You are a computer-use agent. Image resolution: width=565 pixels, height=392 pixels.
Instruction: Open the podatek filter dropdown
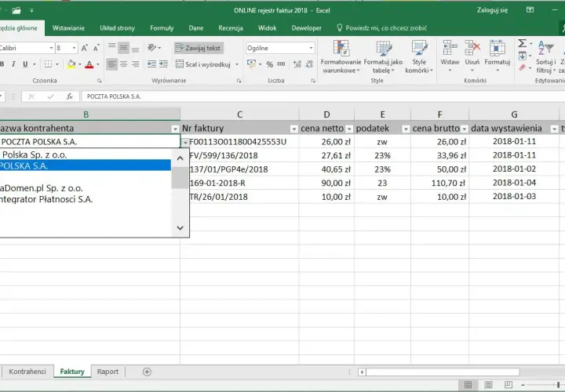tap(406, 129)
